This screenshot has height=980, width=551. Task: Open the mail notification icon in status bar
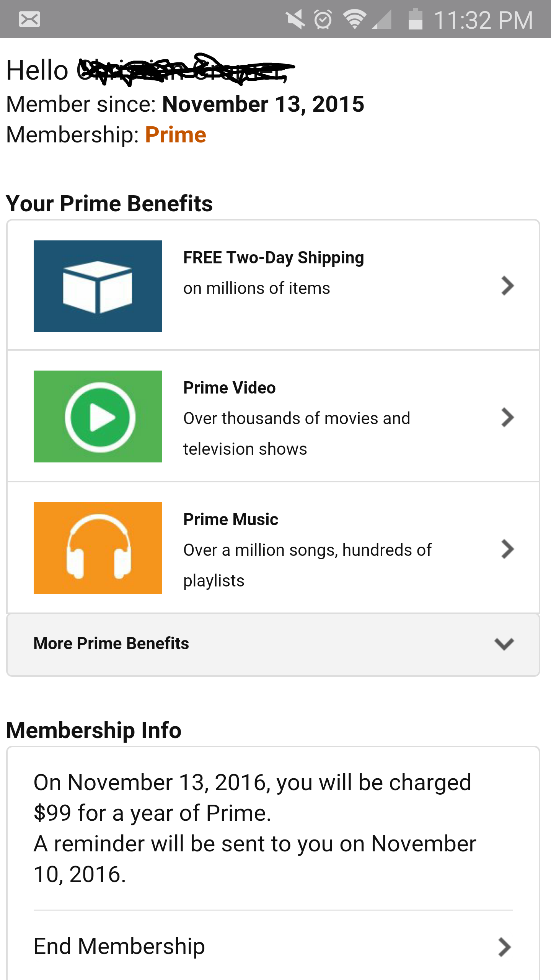click(x=29, y=20)
